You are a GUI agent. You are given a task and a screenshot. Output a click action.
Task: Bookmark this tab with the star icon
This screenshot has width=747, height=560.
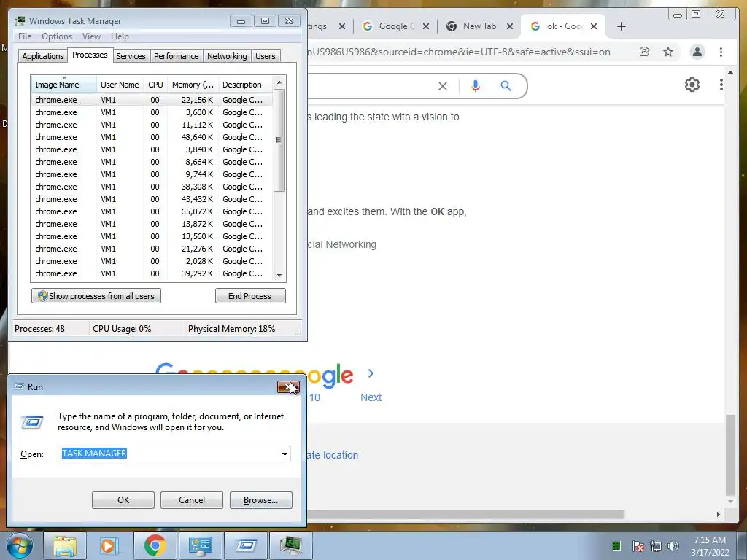click(668, 52)
